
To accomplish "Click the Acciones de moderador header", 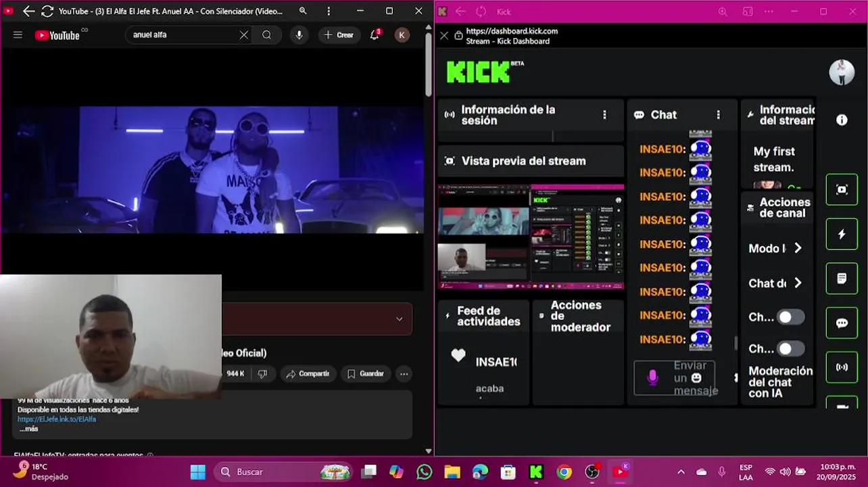I will [579, 316].
